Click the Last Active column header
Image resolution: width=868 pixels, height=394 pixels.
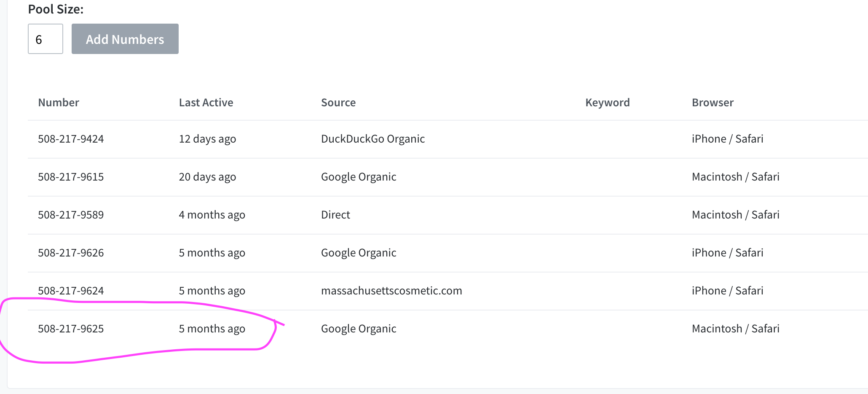[x=206, y=103]
